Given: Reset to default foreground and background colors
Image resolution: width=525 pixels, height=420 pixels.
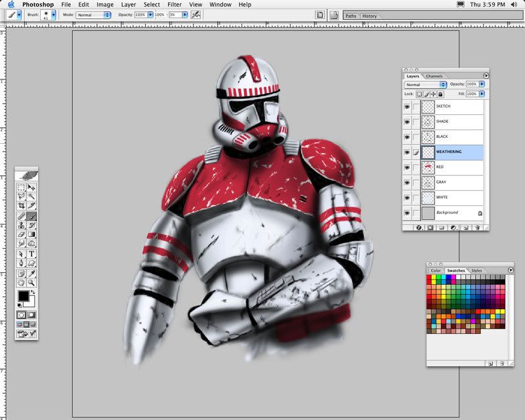Looking at the screenshot, I should coord(20,305).
